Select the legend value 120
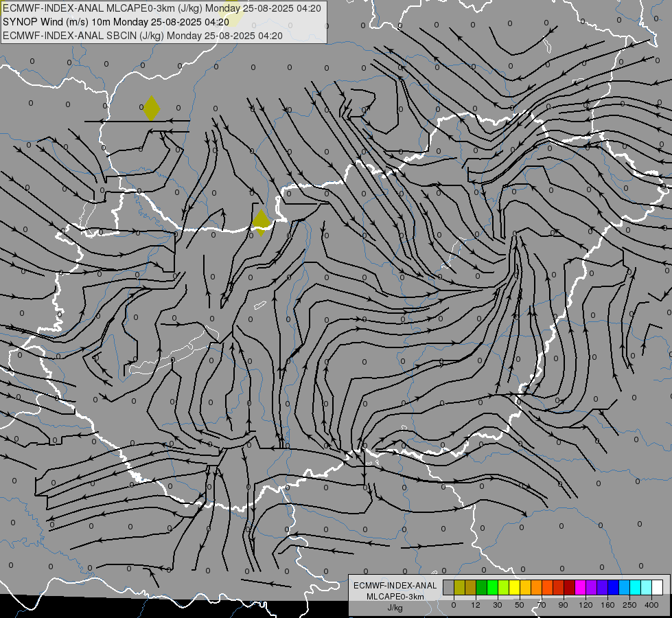The image size is (672, 618). [x=586, y=605]
